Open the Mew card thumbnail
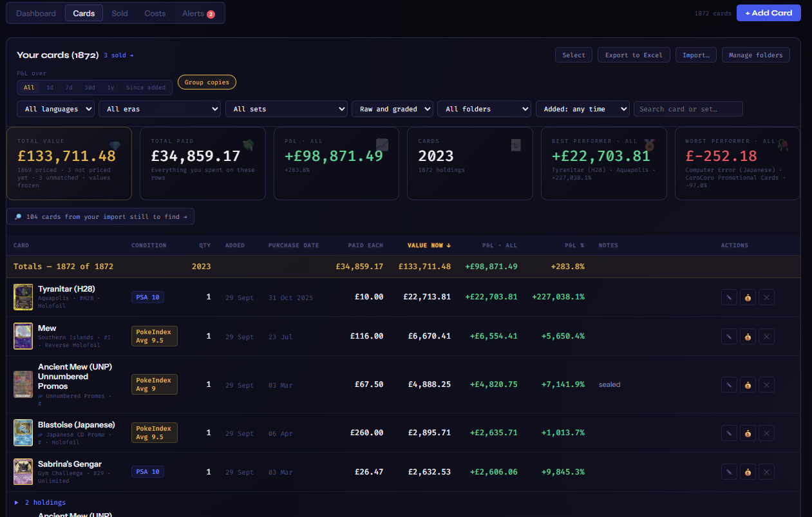 (x=23, y=336)
